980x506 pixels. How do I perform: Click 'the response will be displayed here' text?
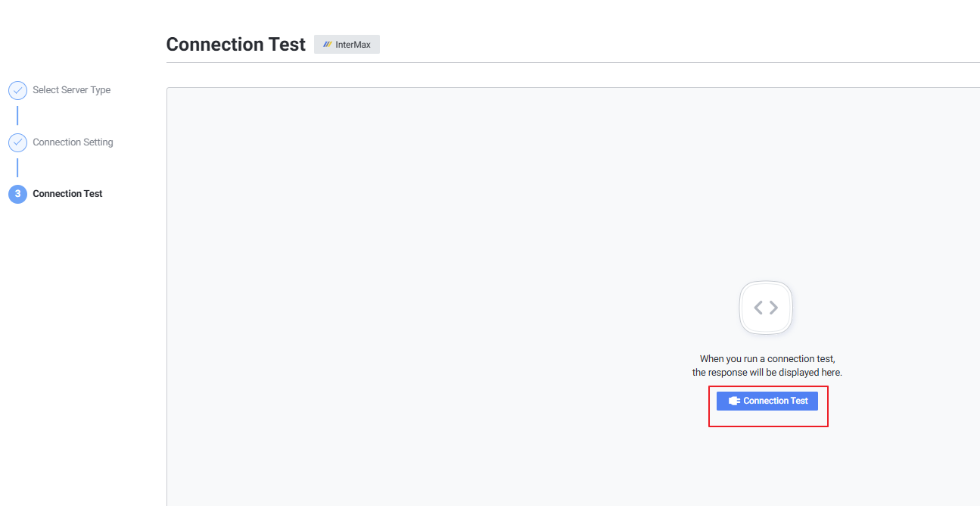pos(767,373)
